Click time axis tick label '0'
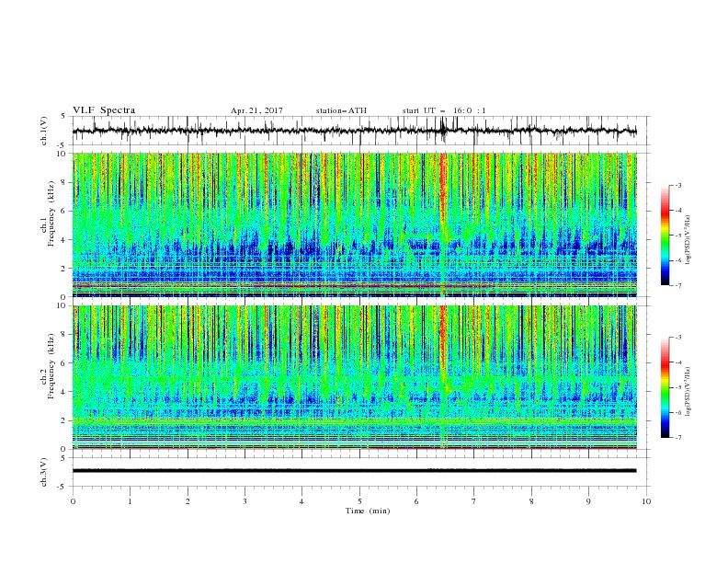 click(x=73, y=501)
